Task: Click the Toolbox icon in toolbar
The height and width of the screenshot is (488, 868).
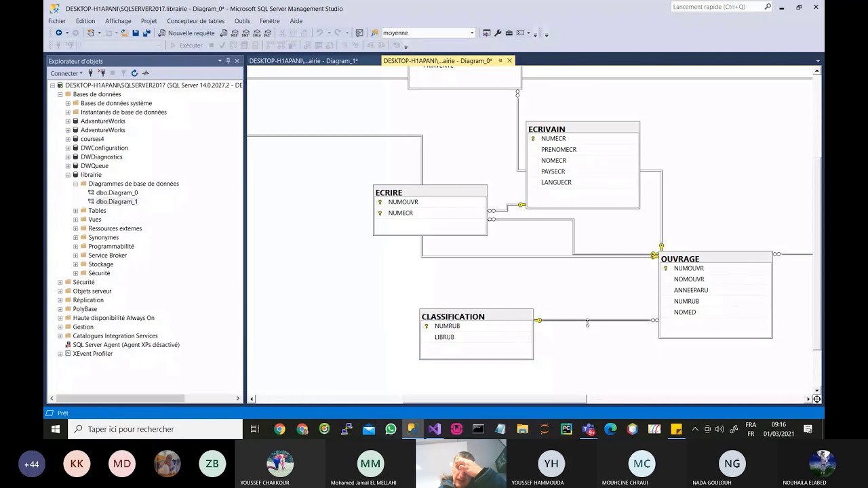Action: pyautogui.click(x=509, y=33)
